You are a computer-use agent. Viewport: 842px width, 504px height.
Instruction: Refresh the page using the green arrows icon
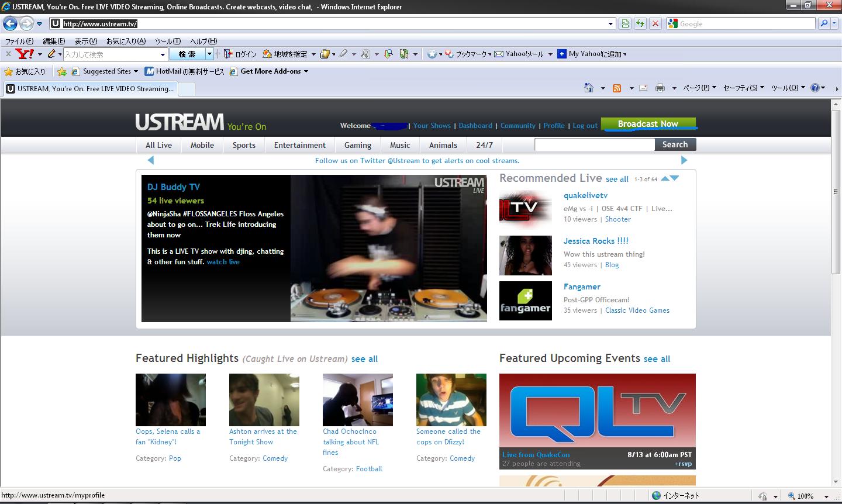click(640, 24)
